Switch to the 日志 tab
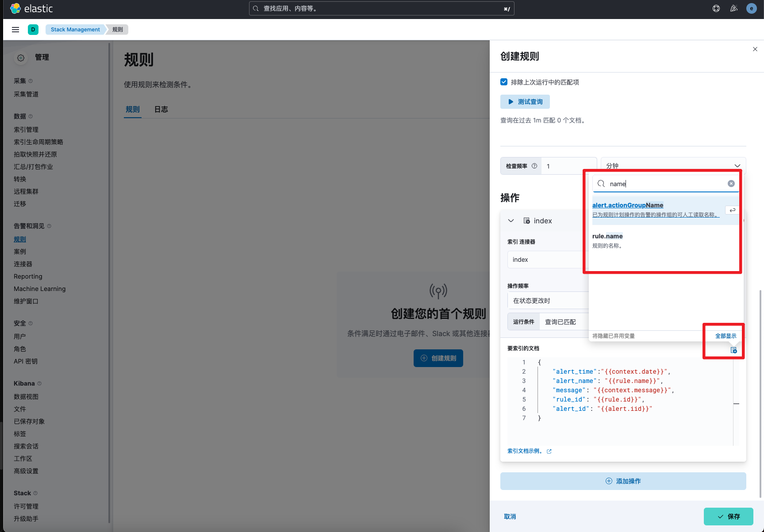This screenshot has height=532, width=764. click(161, 109)
